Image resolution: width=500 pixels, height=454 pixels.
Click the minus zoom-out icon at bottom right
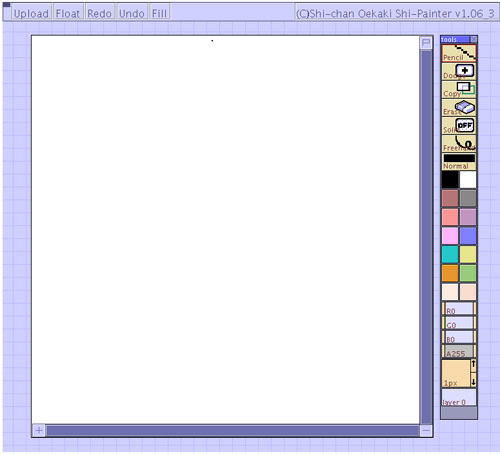[x=426, y=431]
